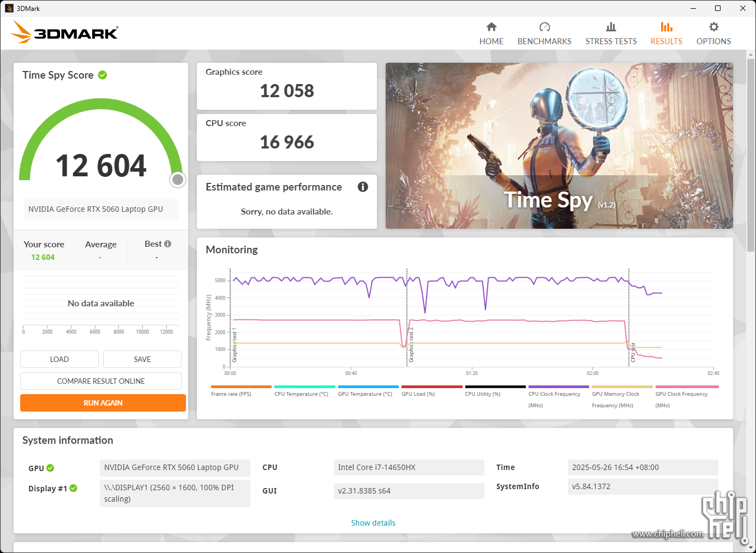Image resolution: width=756 pixels, height=553 pixels.
Task: Toggle the CPU Clock Frequency legend
Action: [x=559, y=399]
